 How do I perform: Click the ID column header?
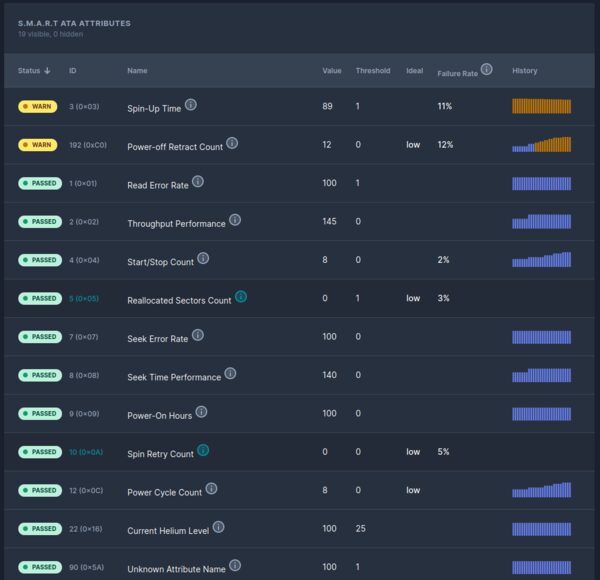pos(73,71)
